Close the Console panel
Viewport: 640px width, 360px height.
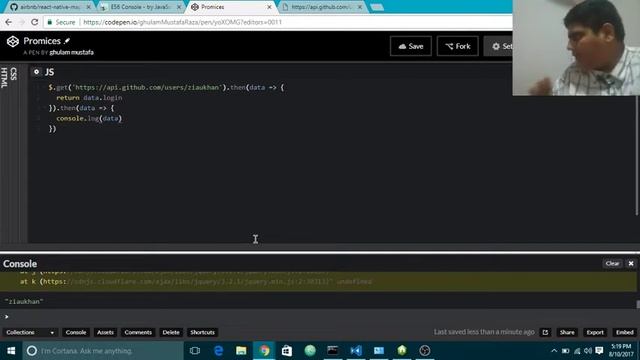[x=631, y=263]
